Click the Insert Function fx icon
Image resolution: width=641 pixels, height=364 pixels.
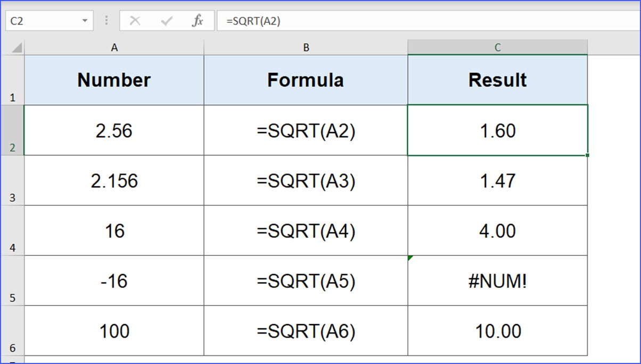coord(198,21)
